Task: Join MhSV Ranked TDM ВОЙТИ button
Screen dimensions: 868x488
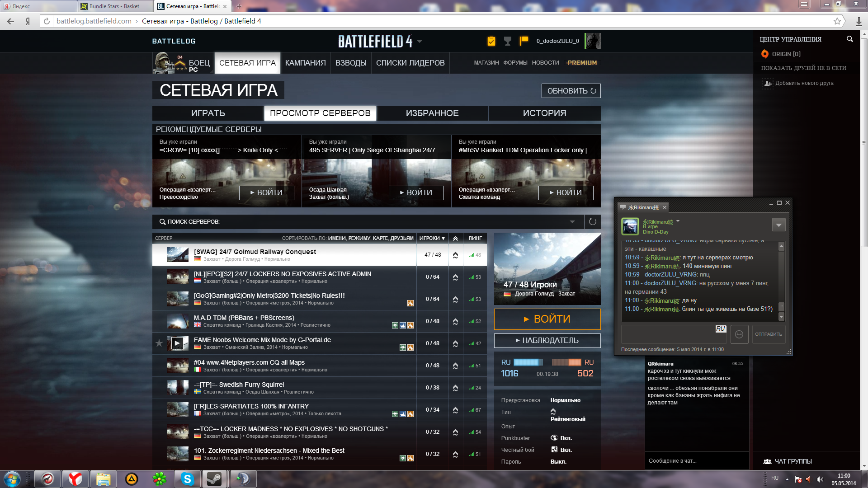Action: 566,193
